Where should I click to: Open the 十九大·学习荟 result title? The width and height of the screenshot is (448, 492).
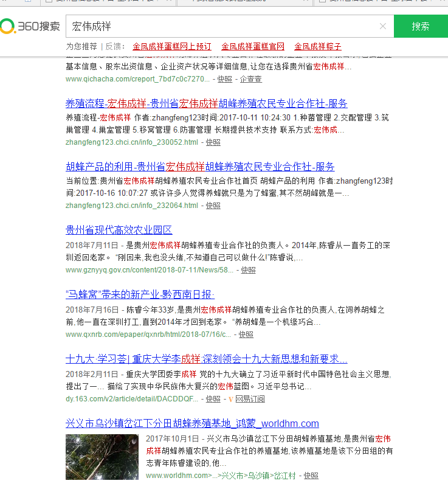coord(206,359)
